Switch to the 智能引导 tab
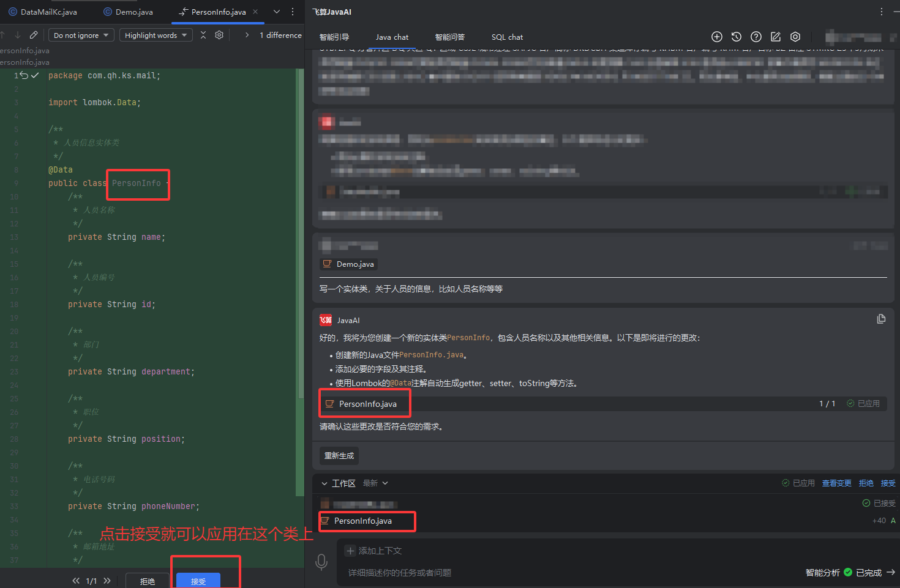This screenshot has height=588, width=900. pyautogui.click(x=334, y=37)
